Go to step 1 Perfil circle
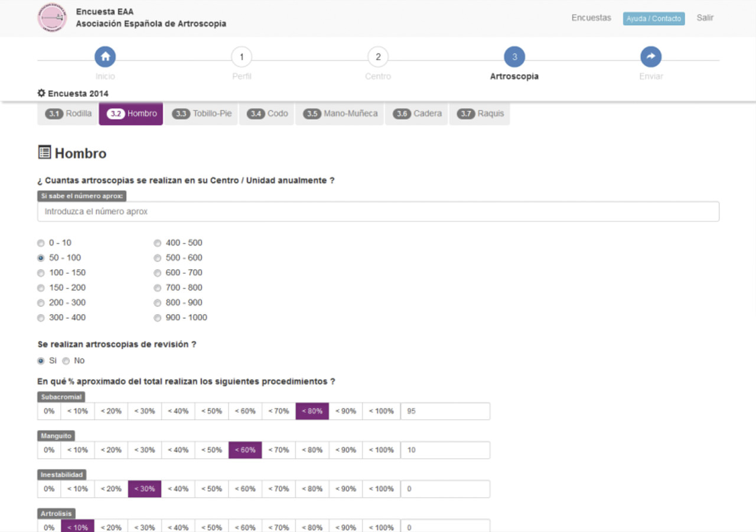 [241, 57]
